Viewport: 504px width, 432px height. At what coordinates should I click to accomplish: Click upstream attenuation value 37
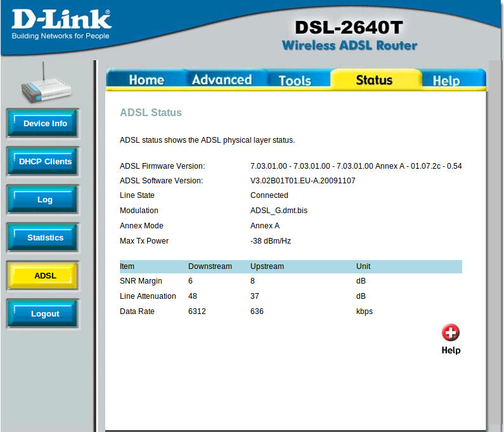[x=255, y=296]
